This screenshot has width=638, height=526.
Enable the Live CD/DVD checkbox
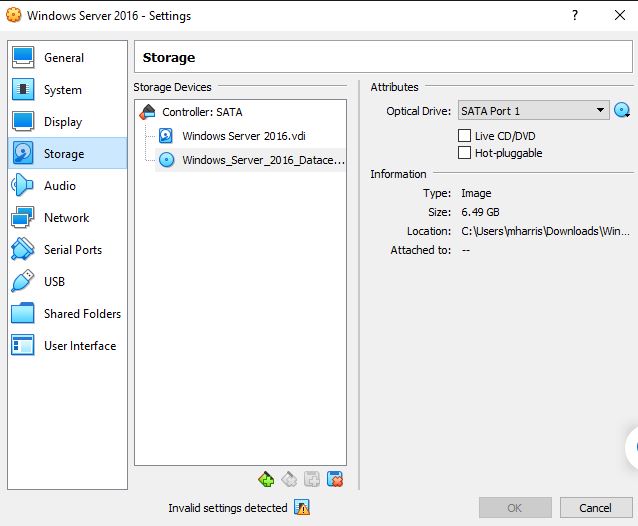coord(464,135)
